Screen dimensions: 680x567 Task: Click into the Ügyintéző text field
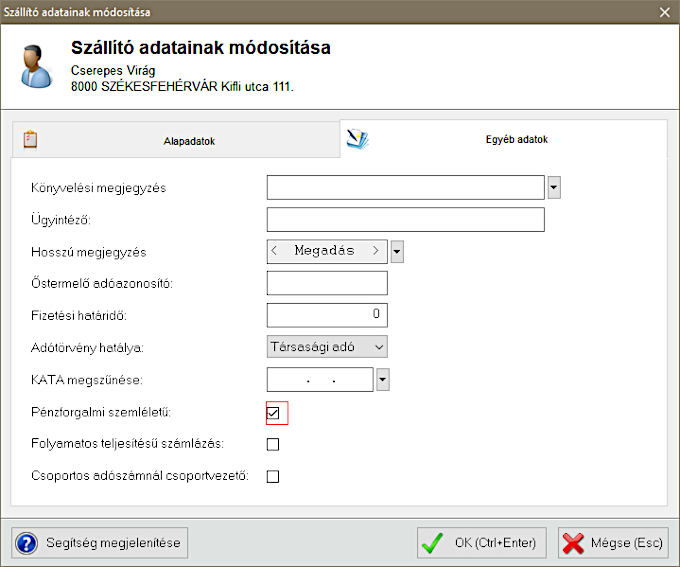405,219
